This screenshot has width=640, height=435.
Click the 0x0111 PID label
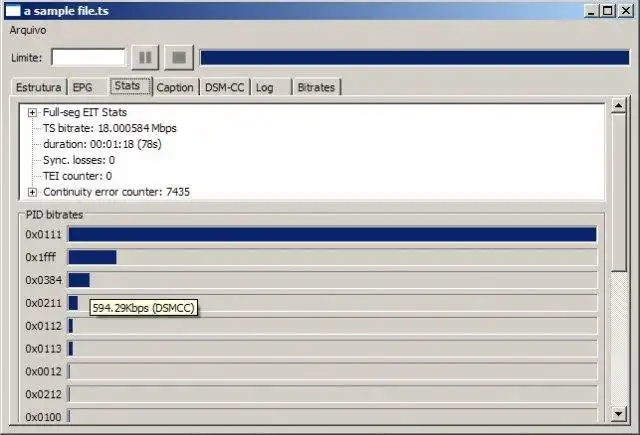(44, 235)
